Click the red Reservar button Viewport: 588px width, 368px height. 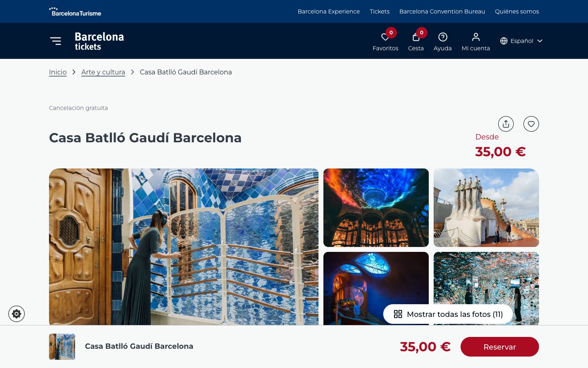point(500,347)
